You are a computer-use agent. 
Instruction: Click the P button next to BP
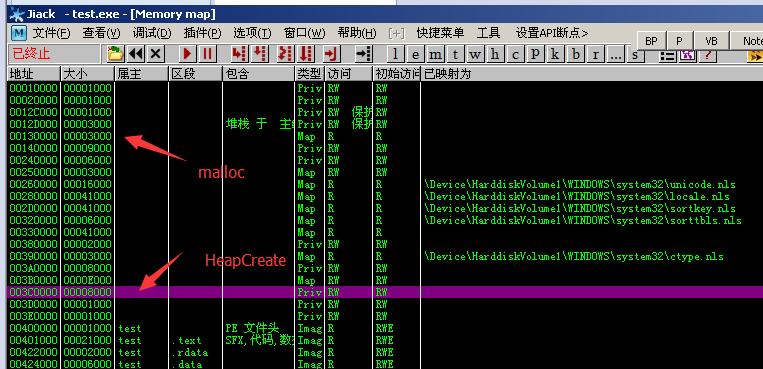tap(679, 41)
